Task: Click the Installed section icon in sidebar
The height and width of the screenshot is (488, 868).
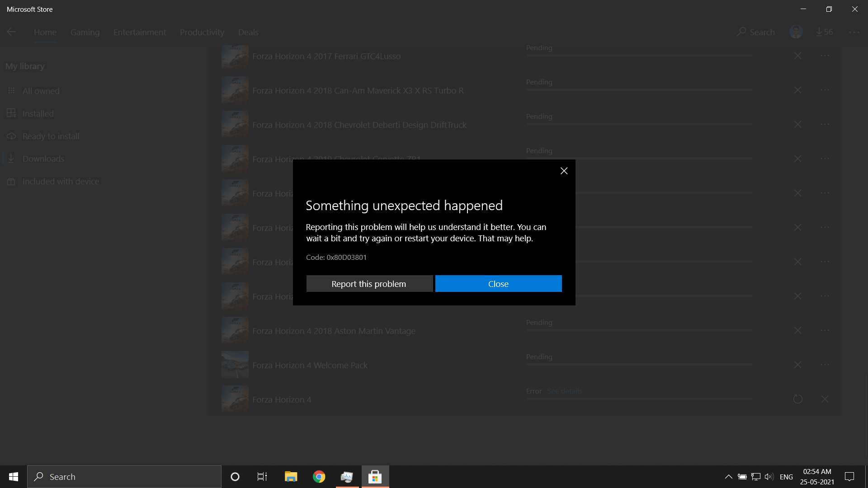Action: (x=11, y=113)
